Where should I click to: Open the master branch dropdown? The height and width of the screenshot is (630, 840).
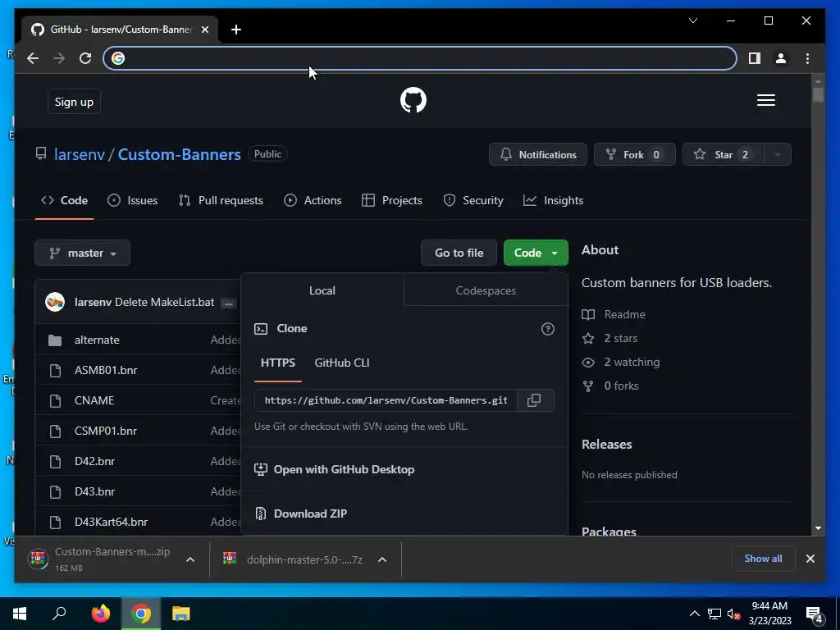(x=83, y=253)
